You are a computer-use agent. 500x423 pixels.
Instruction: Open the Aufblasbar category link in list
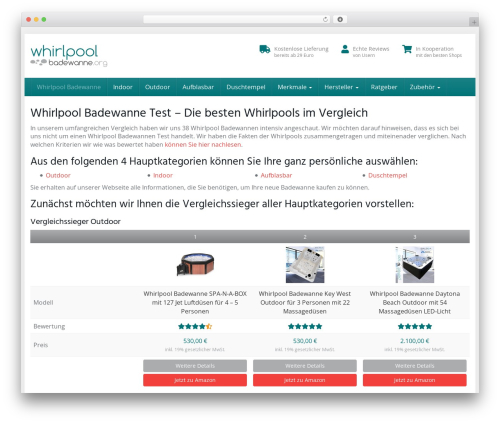tap(276, 175)
